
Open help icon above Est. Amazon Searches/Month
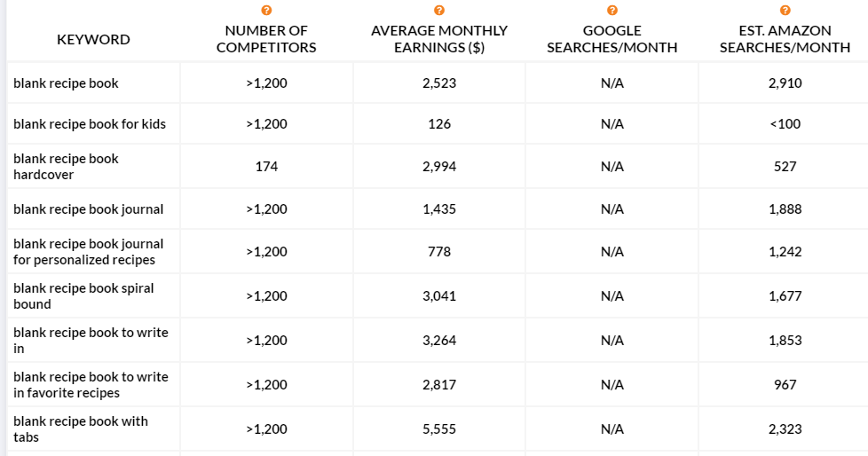(785, 11)
